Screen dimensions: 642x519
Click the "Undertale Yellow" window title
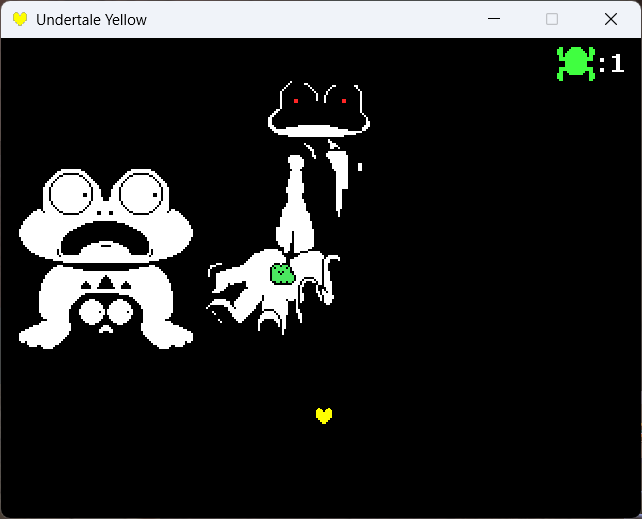[x=91, y=20]
